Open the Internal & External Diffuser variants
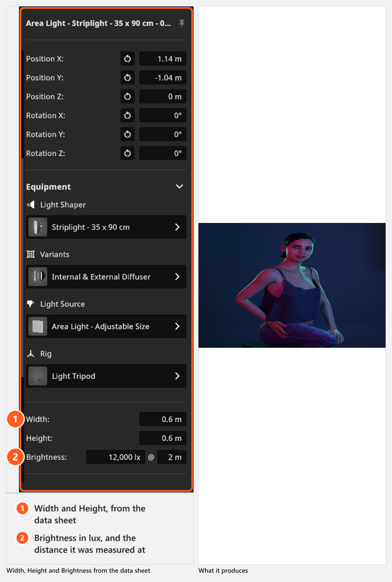 click(106, 277)
